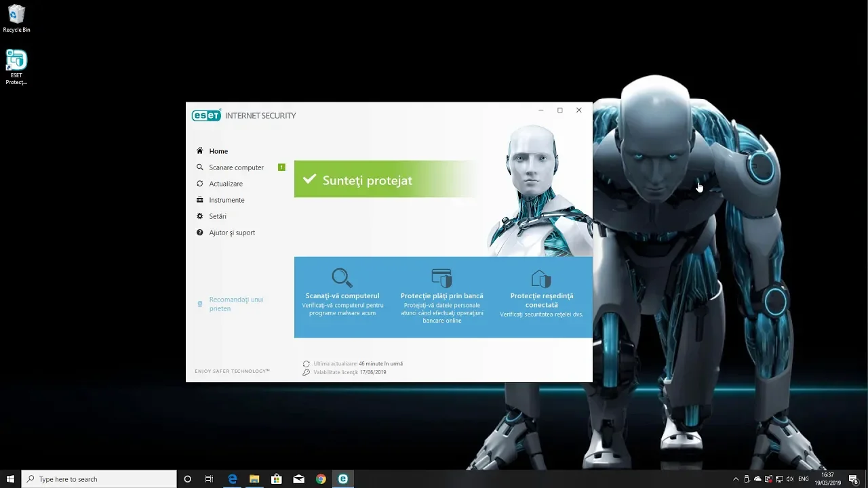Click the ESET logo in the title bar
The image size is (868, 488).
click(x=206, y=115)
